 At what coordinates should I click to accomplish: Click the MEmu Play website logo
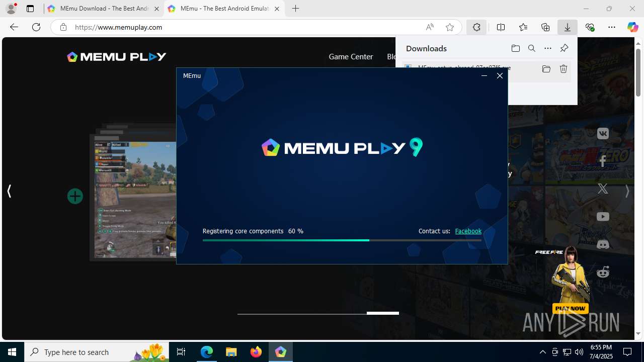point(116,57)
